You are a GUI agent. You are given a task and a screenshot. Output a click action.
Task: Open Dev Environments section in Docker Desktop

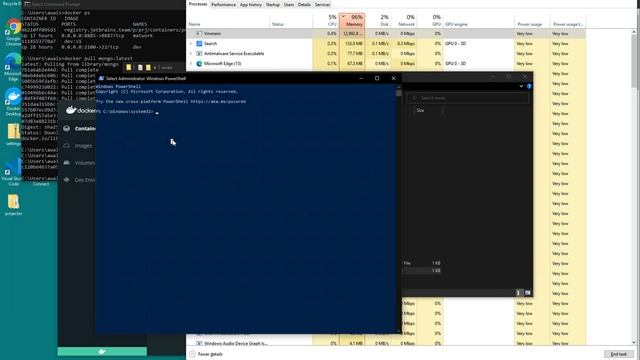click(85, 180)
